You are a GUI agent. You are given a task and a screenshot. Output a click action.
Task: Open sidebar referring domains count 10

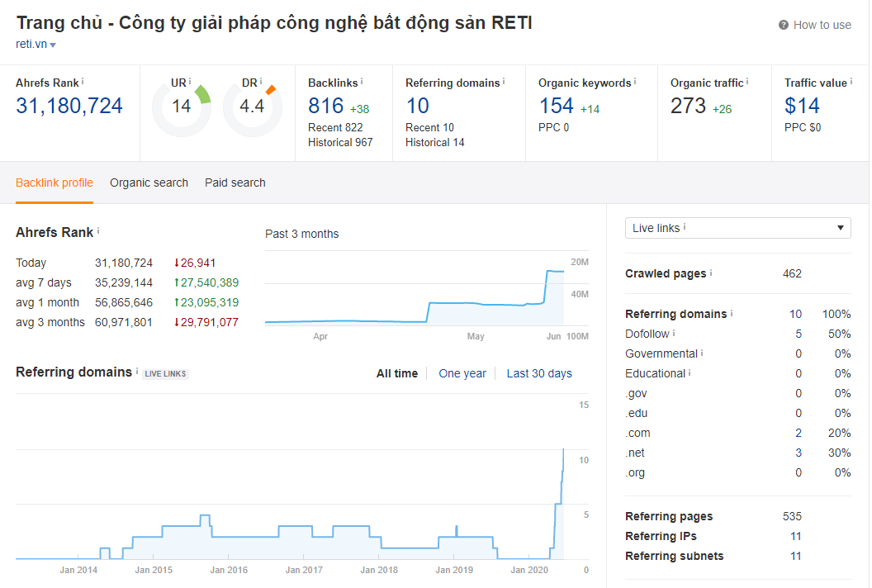(x=795, y=314)
